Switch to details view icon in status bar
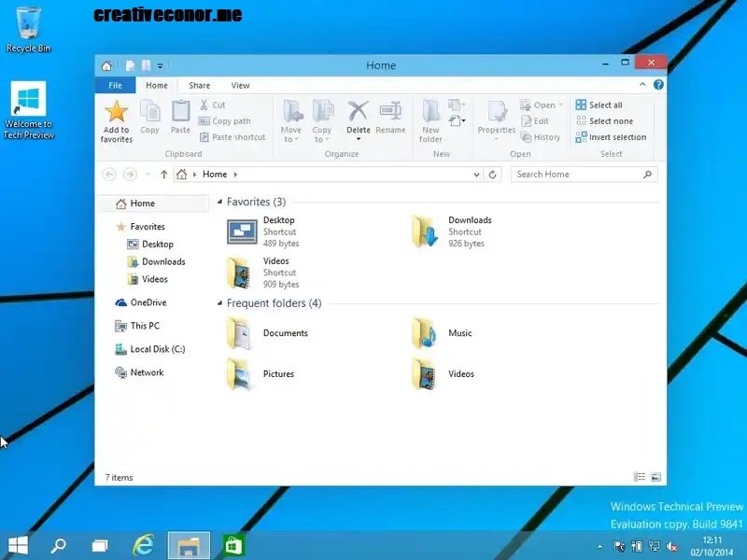The height and width of the screenshot is (560, 747). click(640, 477)
